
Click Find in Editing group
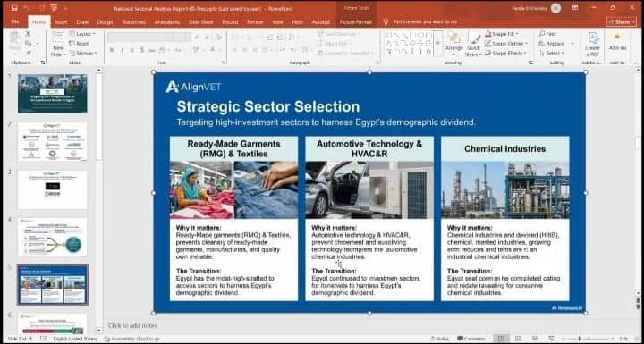[547, 34]
